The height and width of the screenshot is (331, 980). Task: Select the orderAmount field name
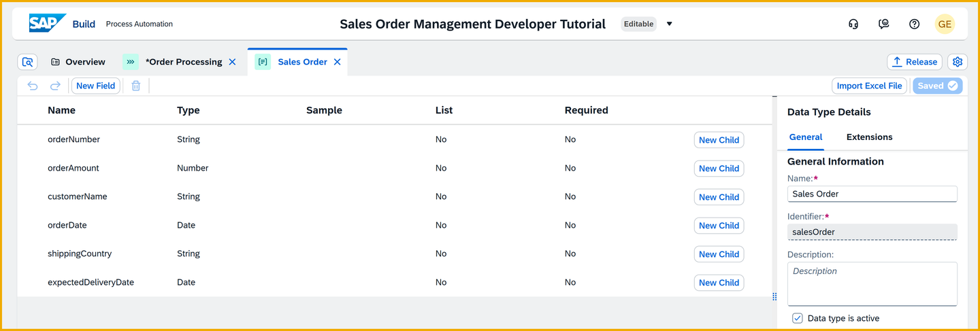(73, 168)
